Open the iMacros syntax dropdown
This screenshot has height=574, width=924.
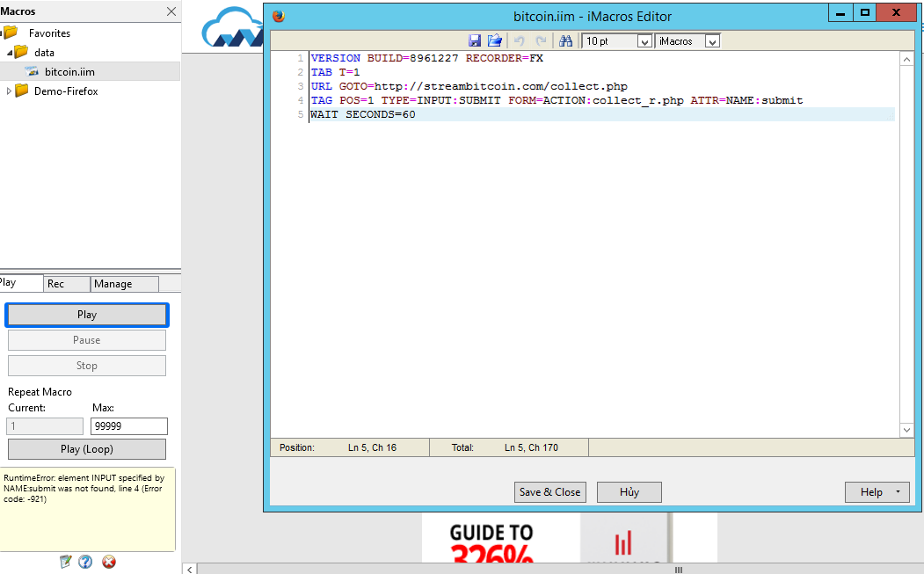pyautogui.click(x=712, y=41)
